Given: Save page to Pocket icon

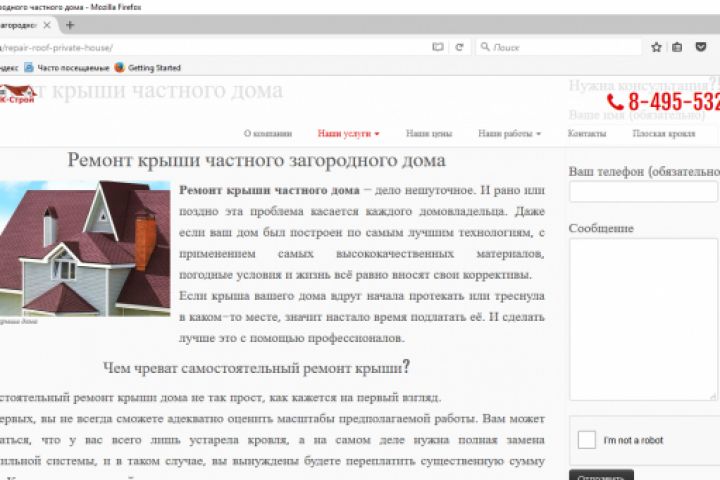Looking at the screenshot, I should pyautogui.click(x=701, y=47).
